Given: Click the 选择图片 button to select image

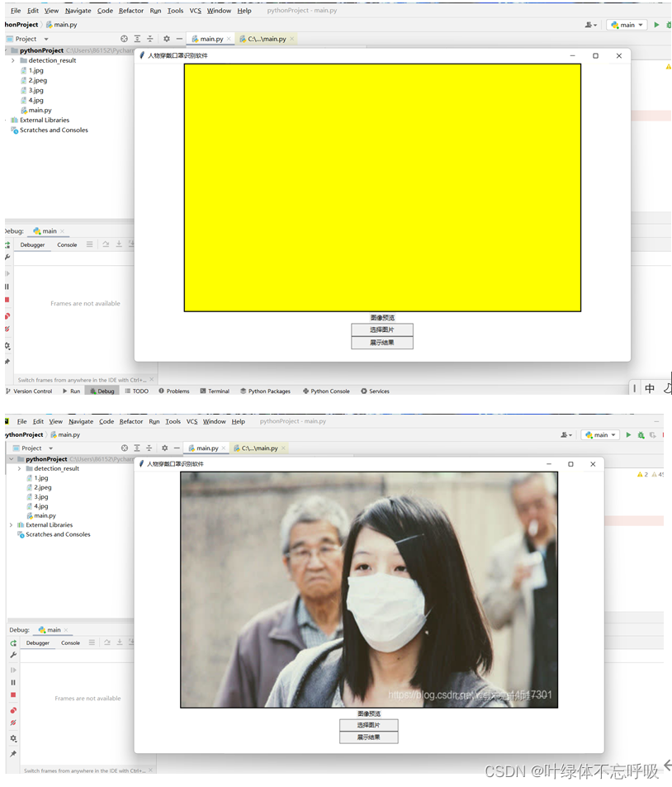Looking at the screenshot, I should point(381,329).
